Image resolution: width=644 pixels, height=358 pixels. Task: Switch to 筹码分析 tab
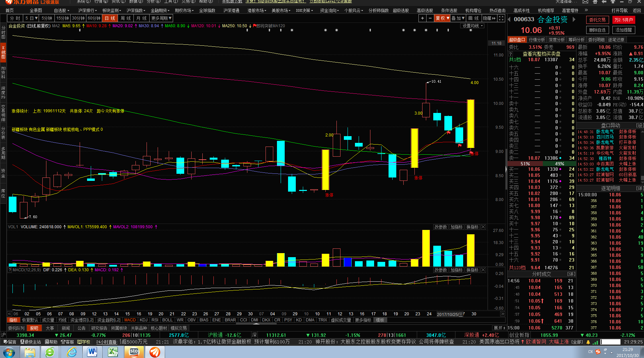[x=576, y=40]
